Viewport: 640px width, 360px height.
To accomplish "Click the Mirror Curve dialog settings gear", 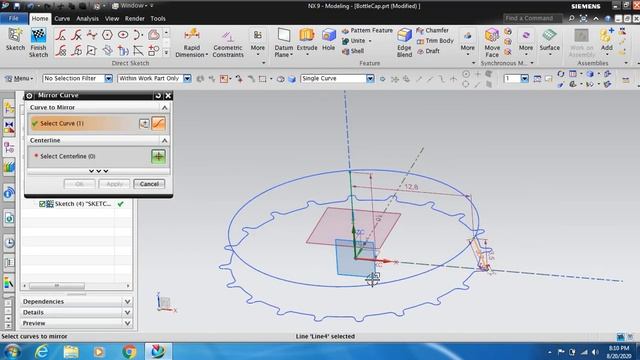I will (x=29, y=96).
